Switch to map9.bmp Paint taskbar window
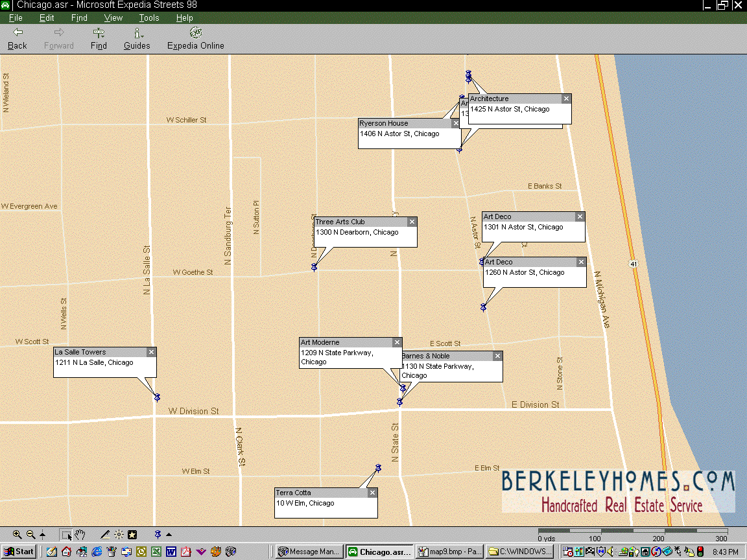Viewport: 747px width, 560px height. [449, 552]
